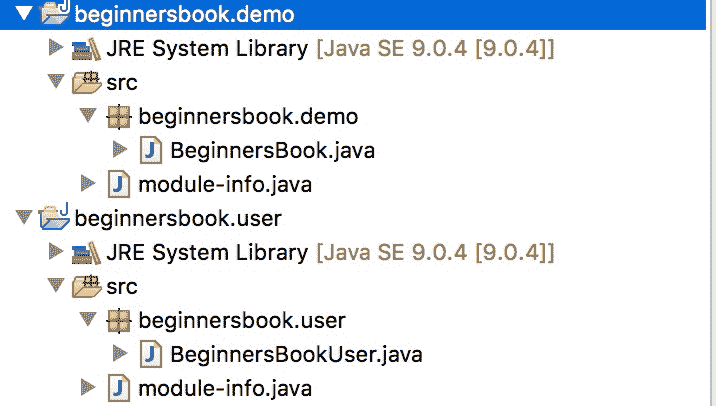
Task: Select the beginnersbook.user package label
Action: [x=241, y=320]
